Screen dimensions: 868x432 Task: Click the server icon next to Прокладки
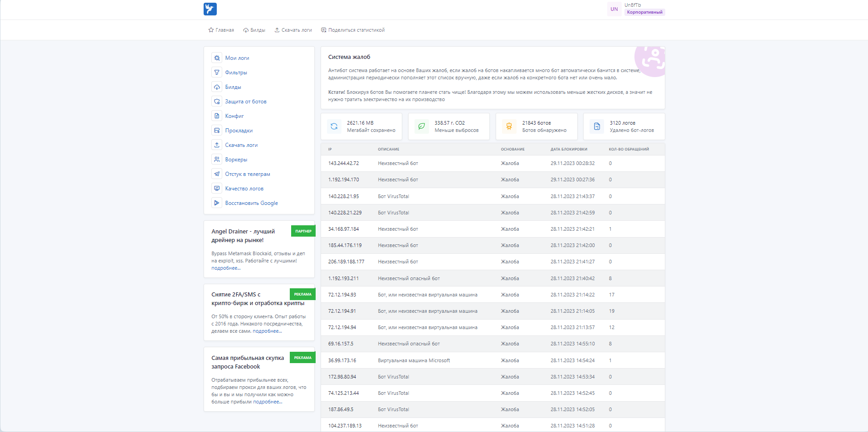[x=217, y=131]
